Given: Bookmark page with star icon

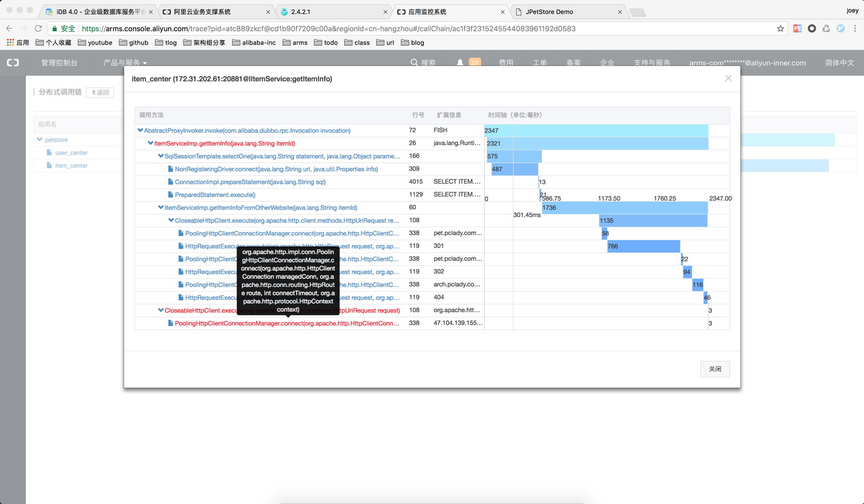Looking at the screenshot, I should tap(780, 29).
